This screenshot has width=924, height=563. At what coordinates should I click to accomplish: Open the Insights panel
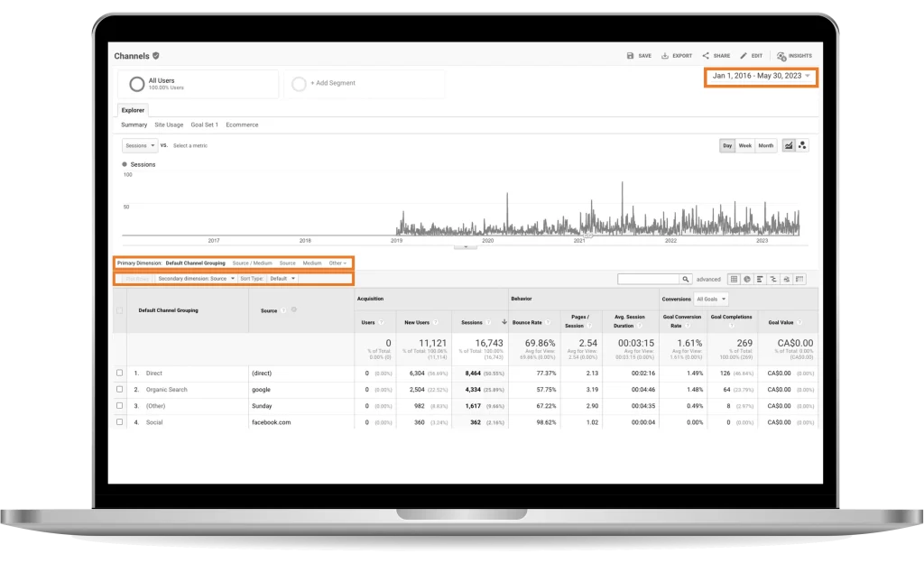point(781,56)
